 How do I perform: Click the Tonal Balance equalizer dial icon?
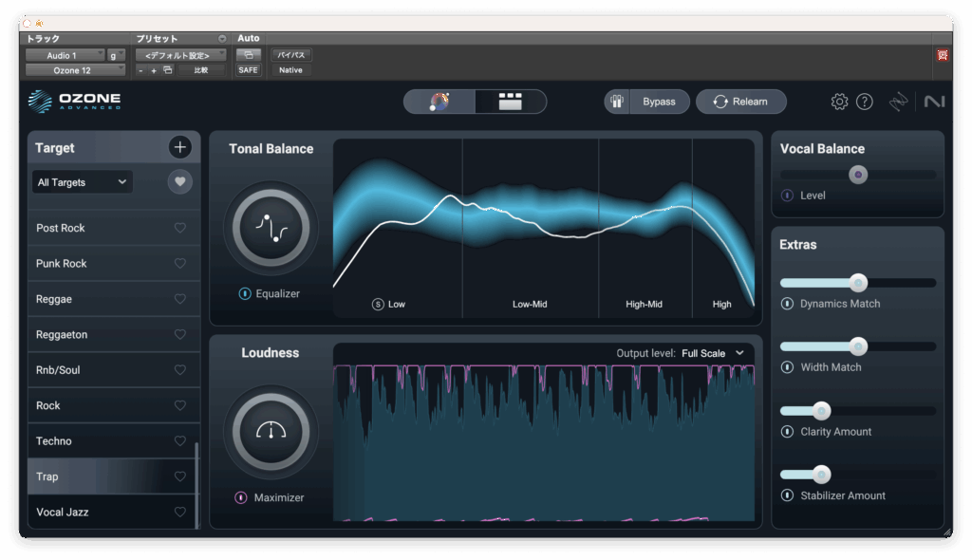(271, 228)
